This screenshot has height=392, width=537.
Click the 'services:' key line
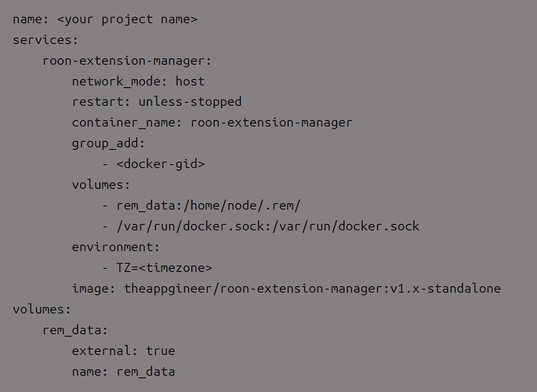pos(45,40)
